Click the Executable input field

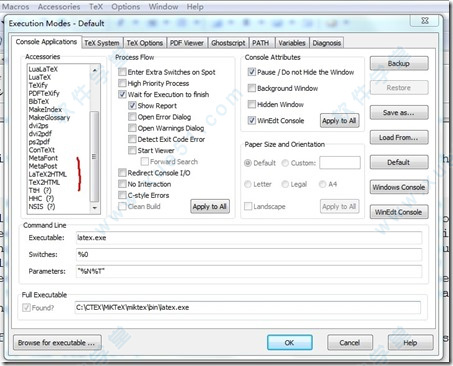click(x=249, y=238)
